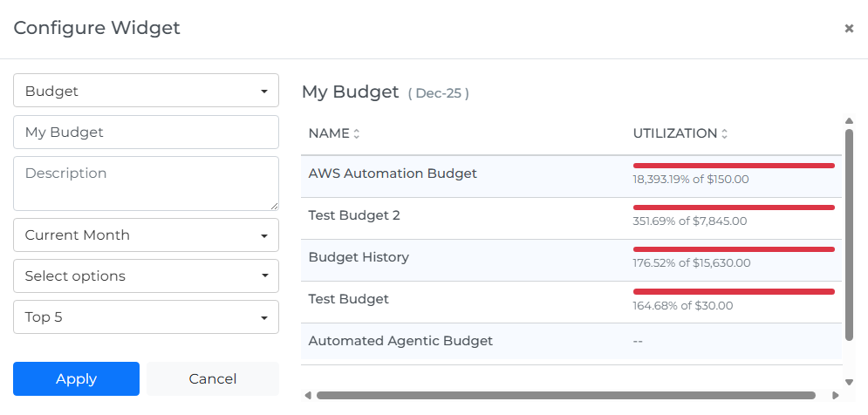Click the vertical scrollbar up arrow

pyautogui.click(x=849, y=121)
